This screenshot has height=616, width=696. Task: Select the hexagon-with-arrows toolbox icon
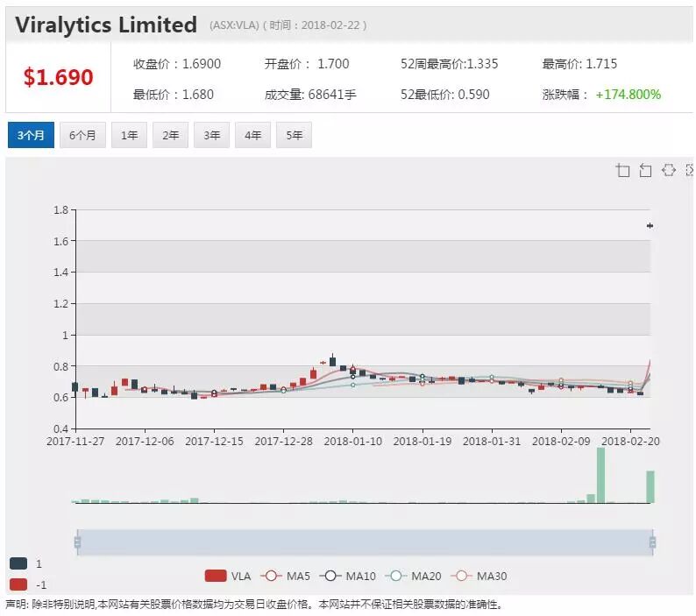pos(669,170)
